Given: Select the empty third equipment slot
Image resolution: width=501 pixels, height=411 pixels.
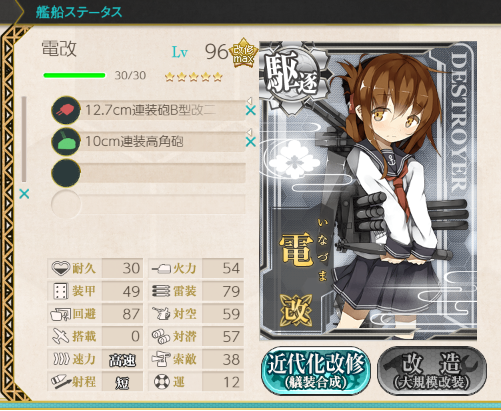Looking at the screenshot, I should pos(149,173).
